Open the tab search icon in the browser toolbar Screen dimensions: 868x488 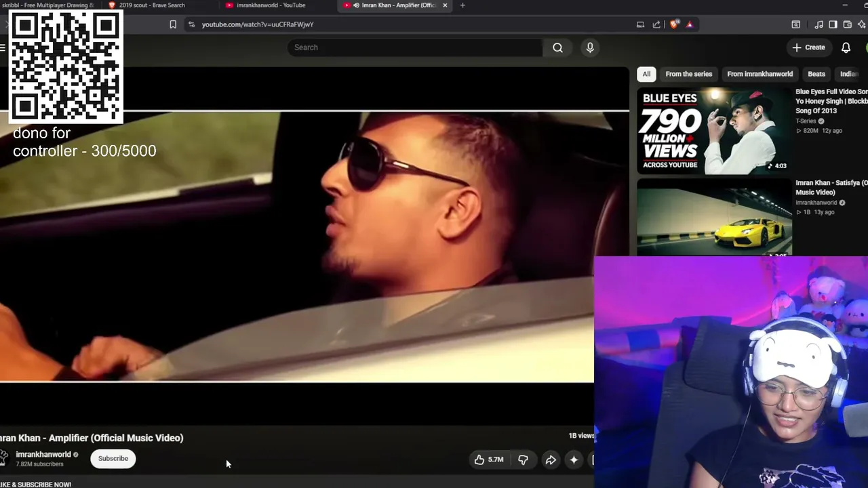(796, 24)
